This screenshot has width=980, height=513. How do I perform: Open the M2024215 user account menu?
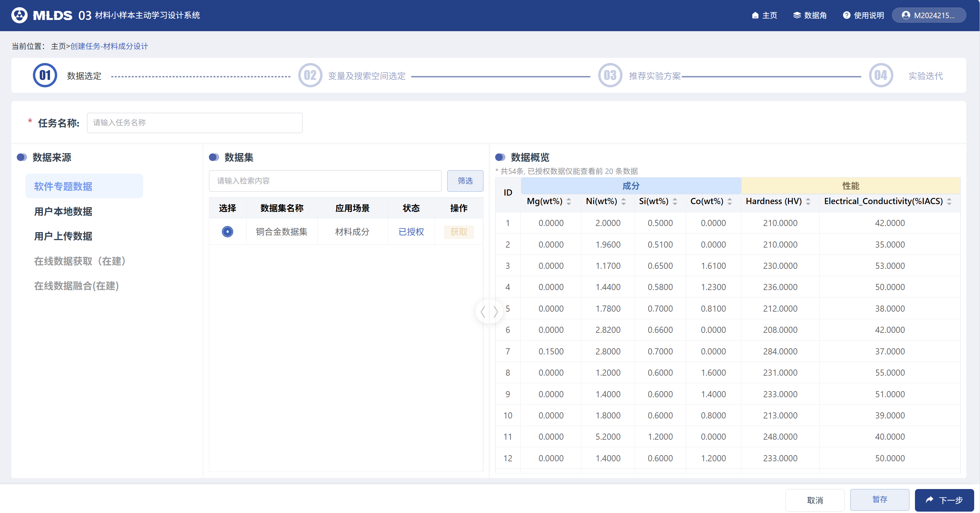(929, 15)
